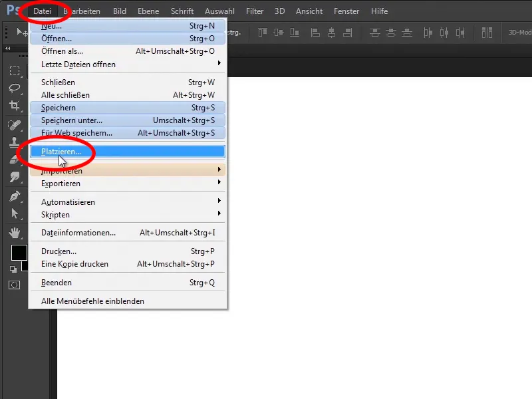The image size is (532, 399).
Task: Choose Alle schließen menu entry
Action: pos(128,95)
